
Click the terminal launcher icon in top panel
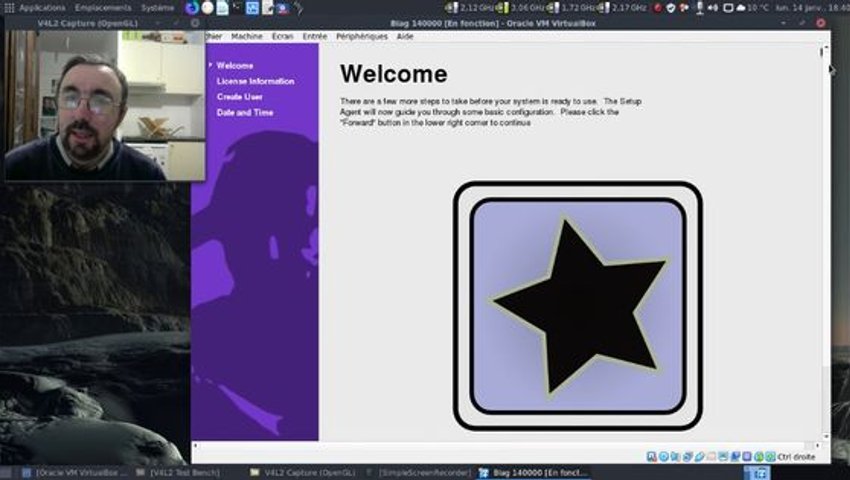(x=237, y=7)
